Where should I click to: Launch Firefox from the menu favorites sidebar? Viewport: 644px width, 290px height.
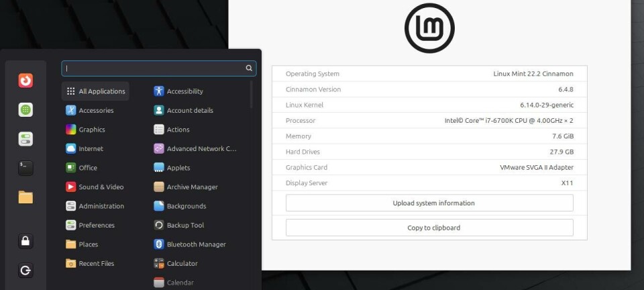coord(25,81)
